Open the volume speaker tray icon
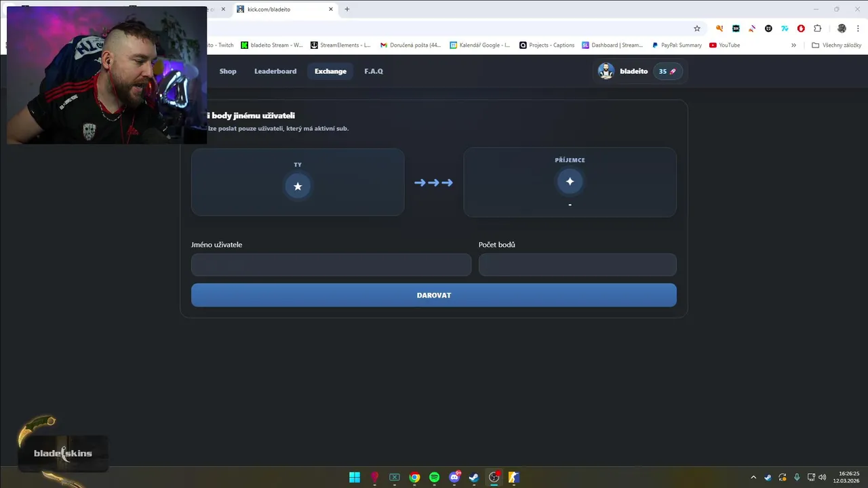This screenshot has width=868, height=488. [x=822, y=477]
